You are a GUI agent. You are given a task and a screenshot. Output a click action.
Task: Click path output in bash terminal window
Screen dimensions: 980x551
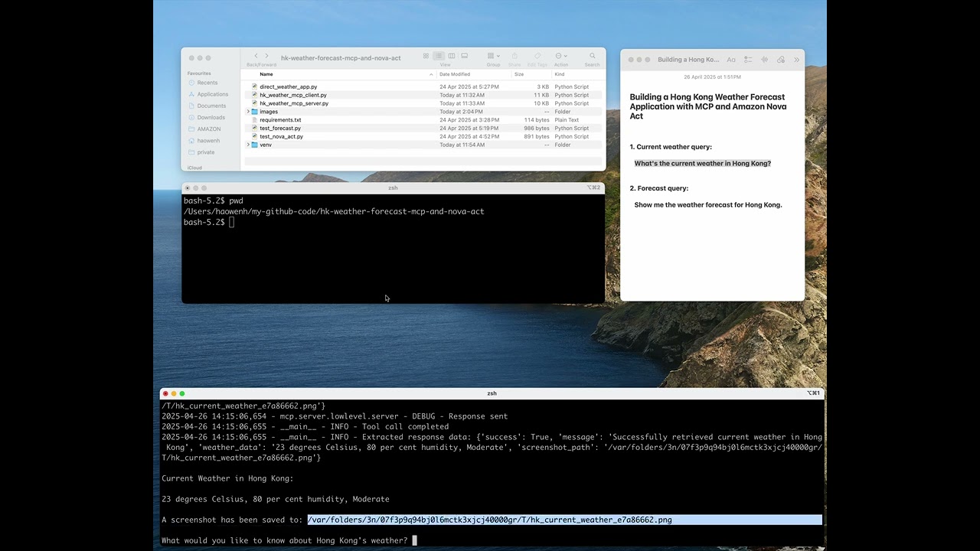pyautogui.click(x=334, y=211)
